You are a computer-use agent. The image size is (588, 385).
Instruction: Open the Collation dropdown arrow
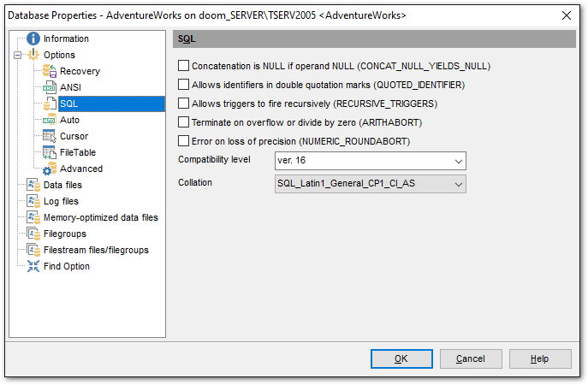(458, 184)
